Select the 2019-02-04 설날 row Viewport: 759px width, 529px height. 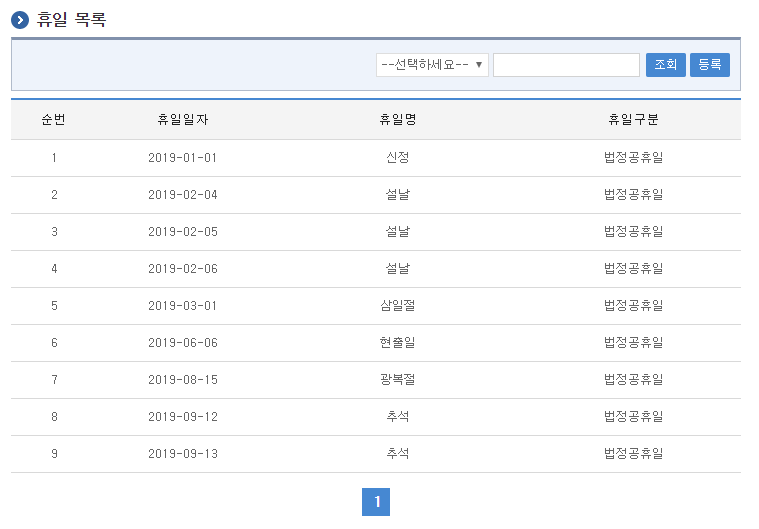pos(397,195)
